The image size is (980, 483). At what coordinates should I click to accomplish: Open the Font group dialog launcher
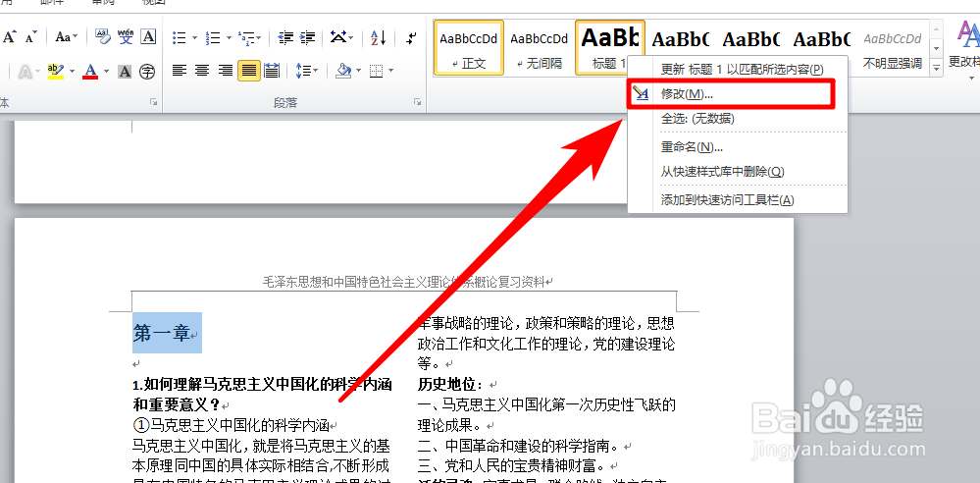[x=153, y=102]
